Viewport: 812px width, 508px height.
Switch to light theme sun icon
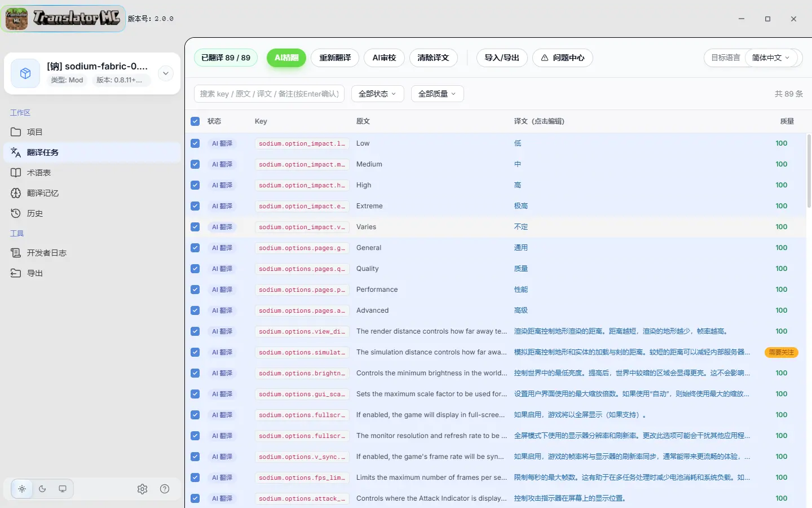[22, 489]
